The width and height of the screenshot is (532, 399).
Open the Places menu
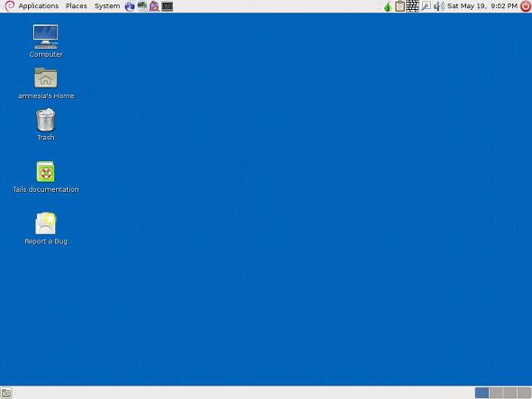tap(77, 6)
